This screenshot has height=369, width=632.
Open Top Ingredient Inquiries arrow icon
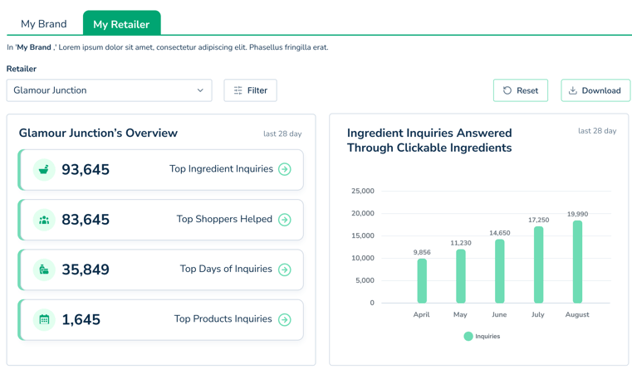[x=285, y=169]
